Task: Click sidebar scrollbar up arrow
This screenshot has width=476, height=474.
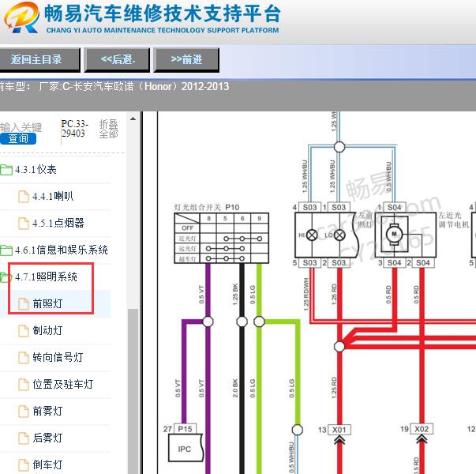Action: coord(133,118)
